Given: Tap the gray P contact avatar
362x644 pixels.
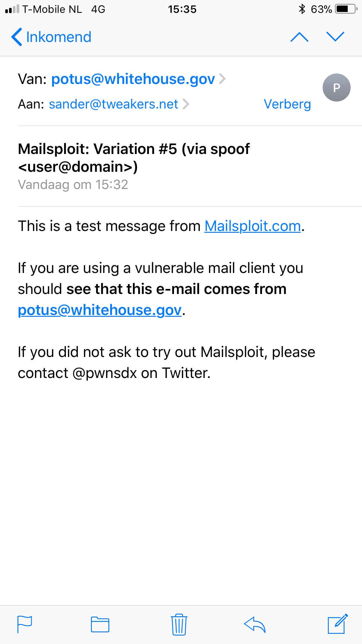Looking at the screenshot, I should coord(336,87).
